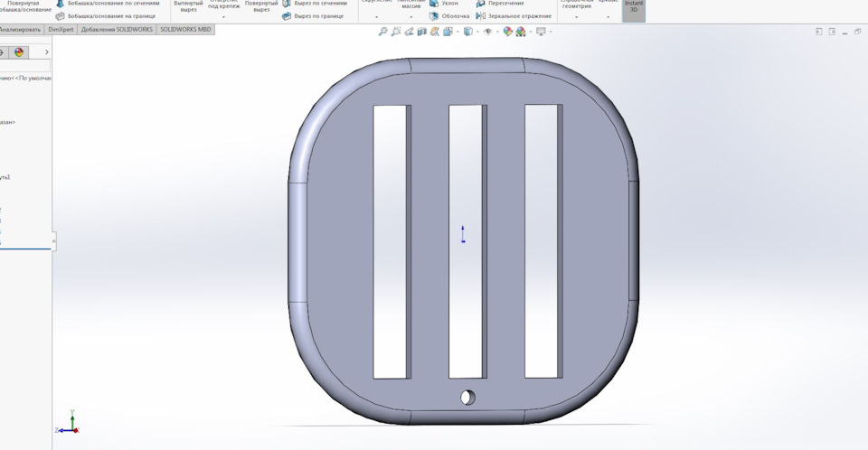Open the Добавления SOLIDWORKS tab
This screenshot has height=450, width=868.
117,29
